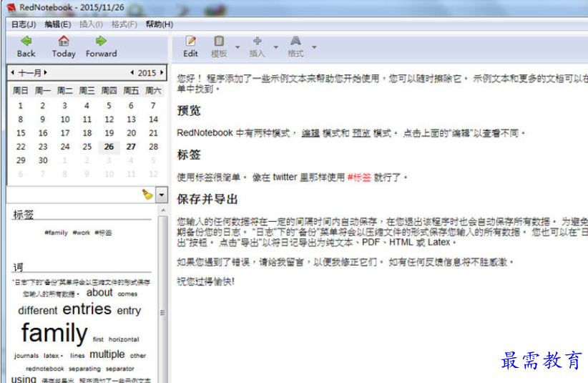
Task: Go forward using the Forward arrow icon
Action: click(x=101, y=41)
